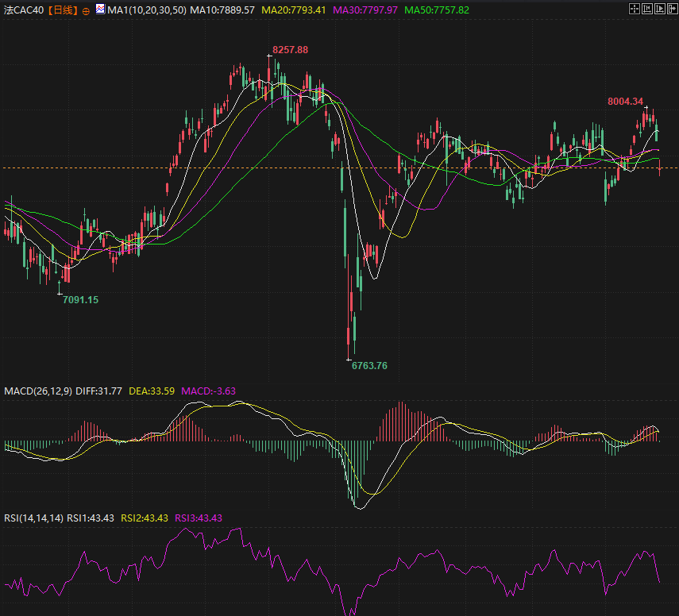Click the jump-to-start chart axis icon

pyautogui.click(x=647, y=9)
